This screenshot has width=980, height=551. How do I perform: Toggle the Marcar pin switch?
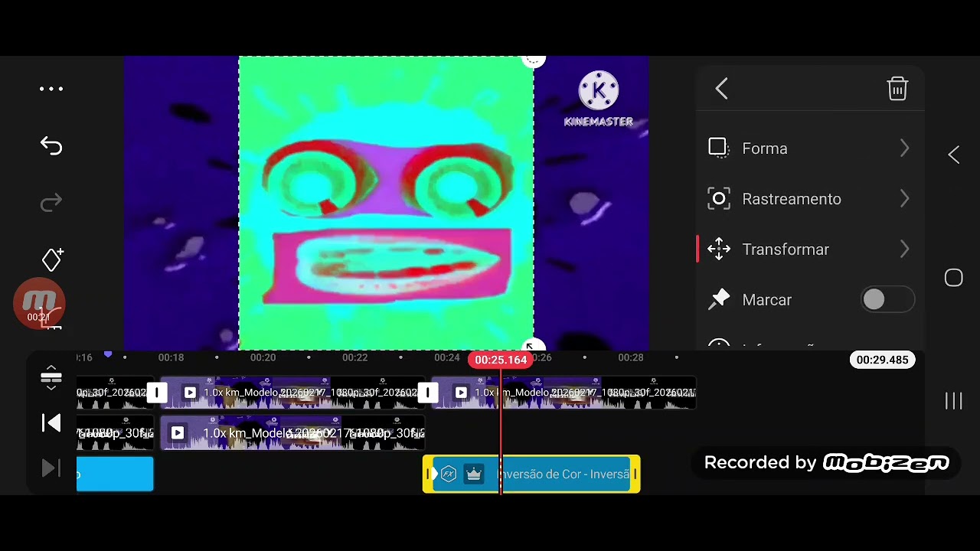click(887, 300)
